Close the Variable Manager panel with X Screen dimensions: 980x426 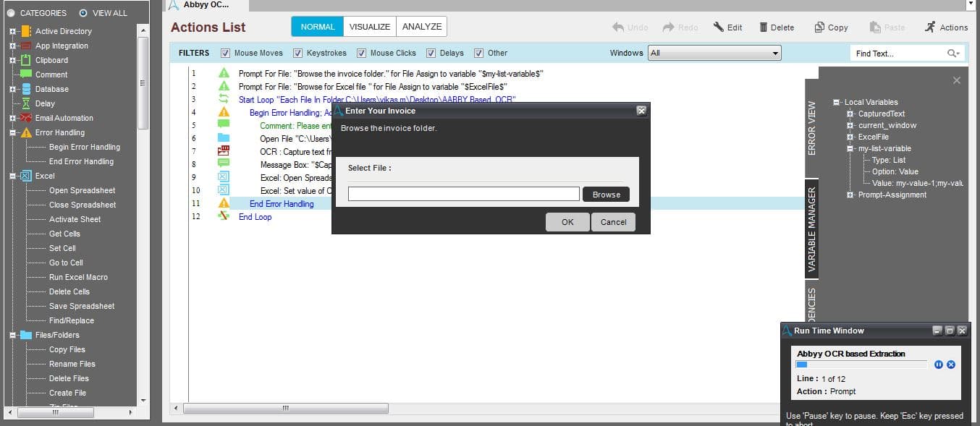pos(957,80)
